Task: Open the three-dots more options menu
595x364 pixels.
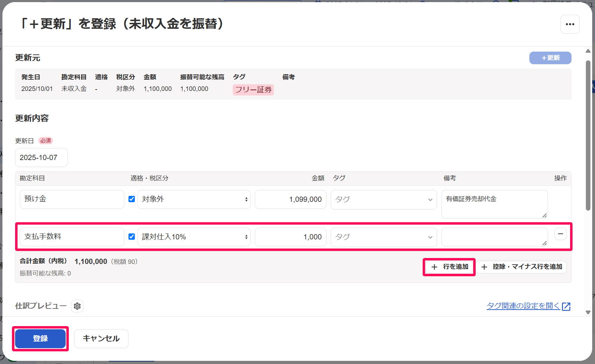Action: coord(570,24)
